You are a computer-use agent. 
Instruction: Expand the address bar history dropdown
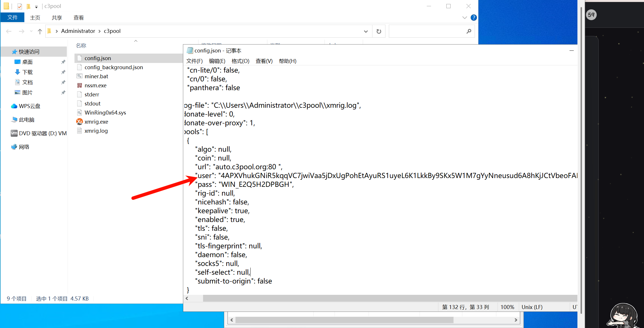(x=366, y=31)
